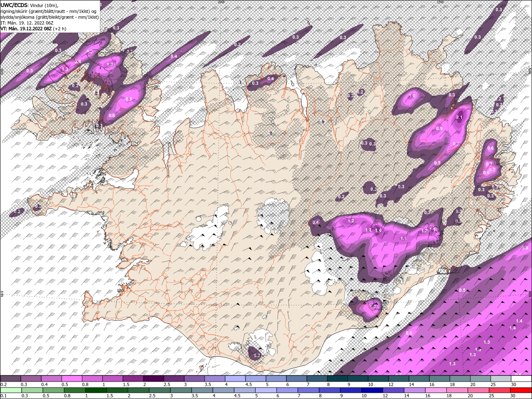Select the upper legend swatch starting at 1
The image size is (532, 399).
coord(113,379)
